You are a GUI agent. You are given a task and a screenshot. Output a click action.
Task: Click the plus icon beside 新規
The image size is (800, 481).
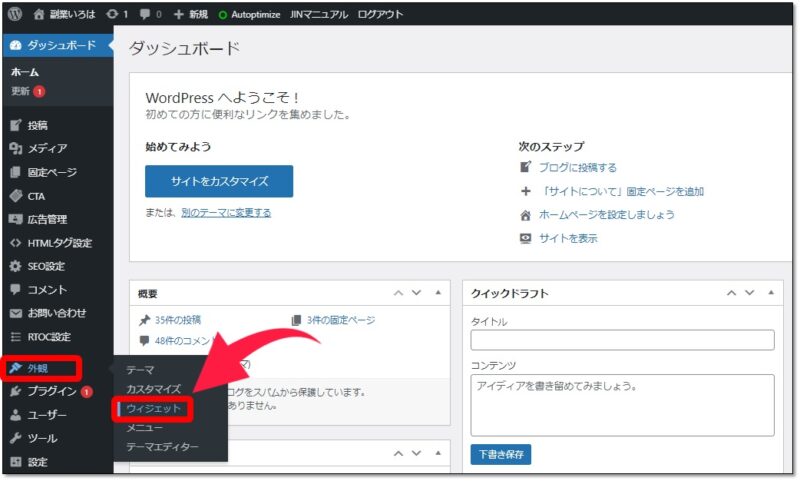(179, 14)
